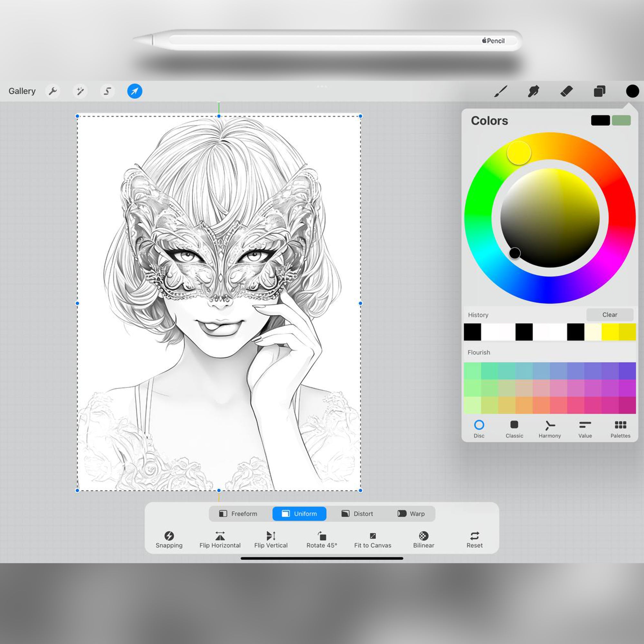Viewport: 644px width, 644px height.
Task: Select the Adjustments tool
Action: tap(80, 91)
